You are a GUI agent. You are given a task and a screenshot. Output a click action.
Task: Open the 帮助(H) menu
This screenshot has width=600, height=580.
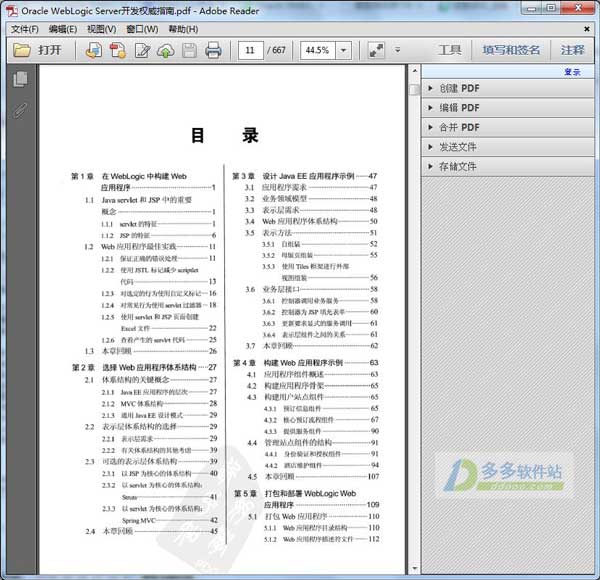click(183, 29)
